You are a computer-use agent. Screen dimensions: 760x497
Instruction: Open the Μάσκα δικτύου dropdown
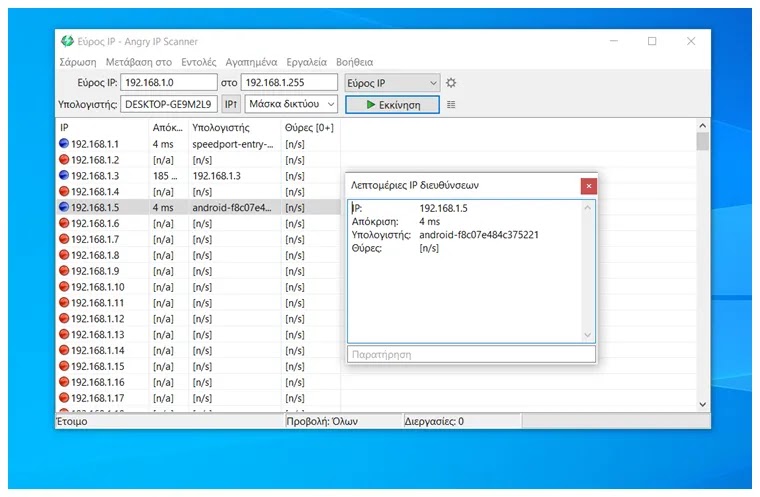coord(291,104)
